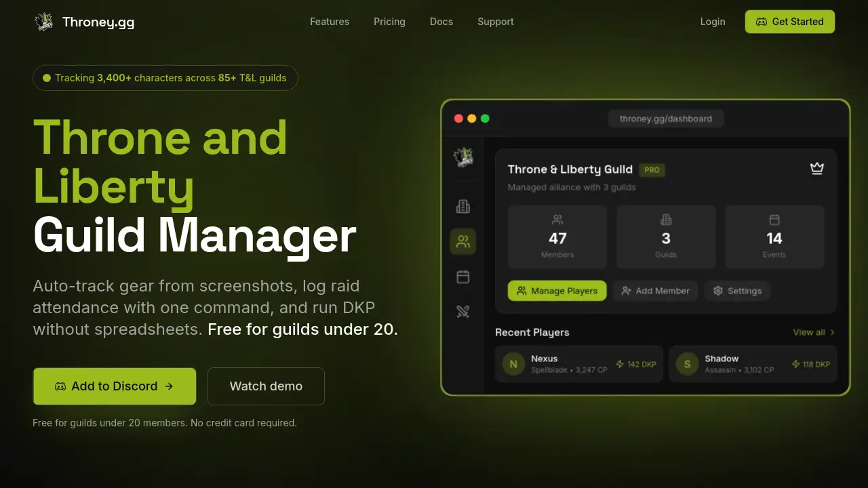Click the 'Tracking 3,400+ characters' badge
Viewport: 868px width, 488px height.
tap(165, 78)
